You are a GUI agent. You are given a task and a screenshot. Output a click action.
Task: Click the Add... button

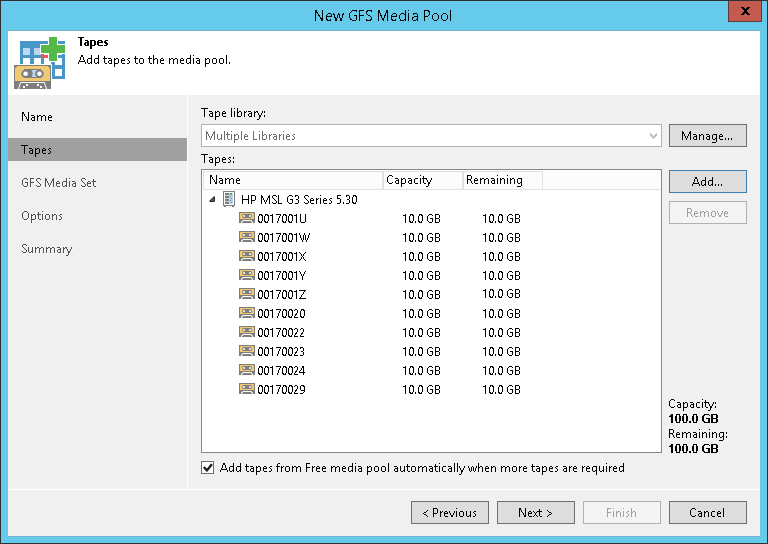tap(707, 181)
